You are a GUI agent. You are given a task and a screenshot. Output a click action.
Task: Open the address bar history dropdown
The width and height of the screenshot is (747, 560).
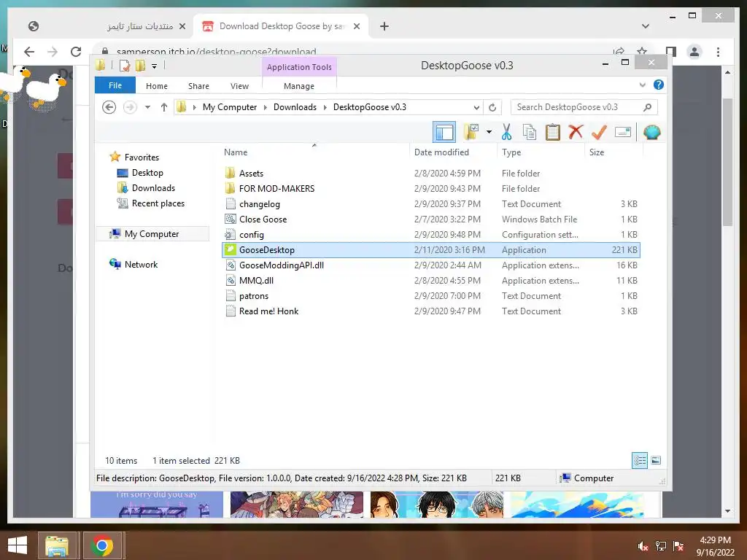point(476,107)
